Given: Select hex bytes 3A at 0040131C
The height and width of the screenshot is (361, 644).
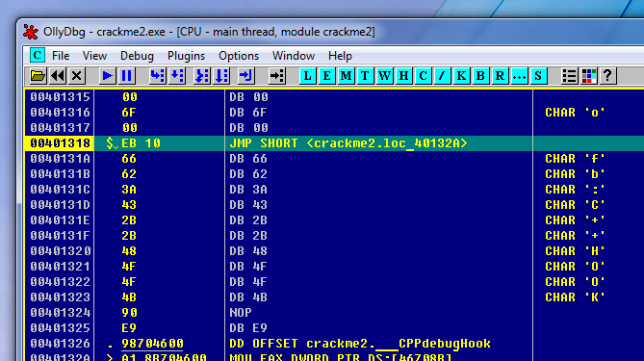Looking at the screenshot, I should (x=129, y=190).
